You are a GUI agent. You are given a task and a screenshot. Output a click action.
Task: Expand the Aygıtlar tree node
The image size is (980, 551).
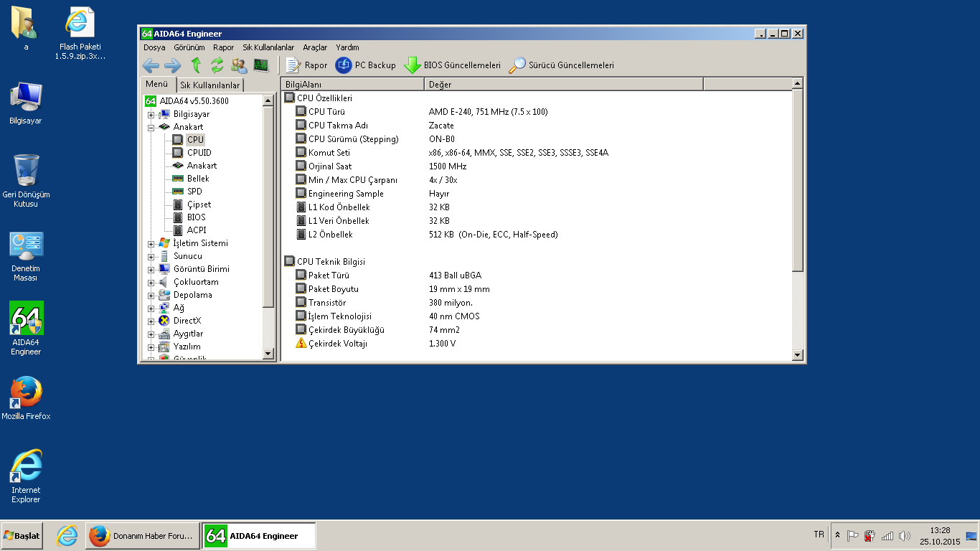click(x=151, y=334)
